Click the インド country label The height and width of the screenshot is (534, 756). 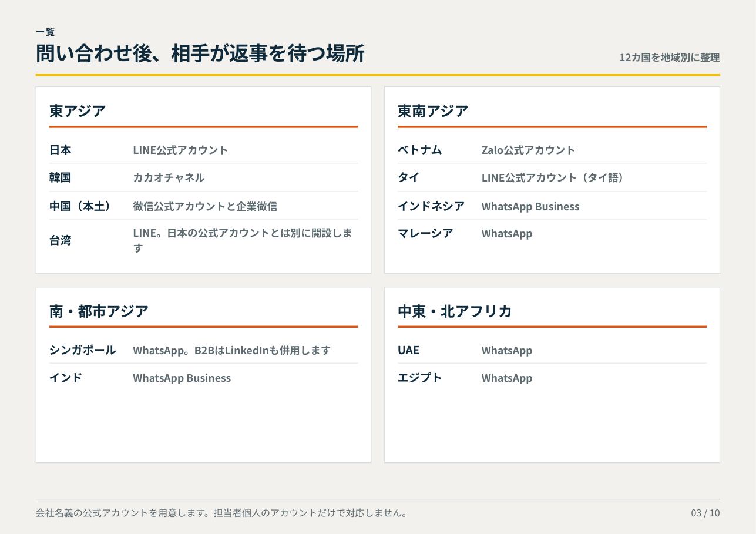[66, 378]
